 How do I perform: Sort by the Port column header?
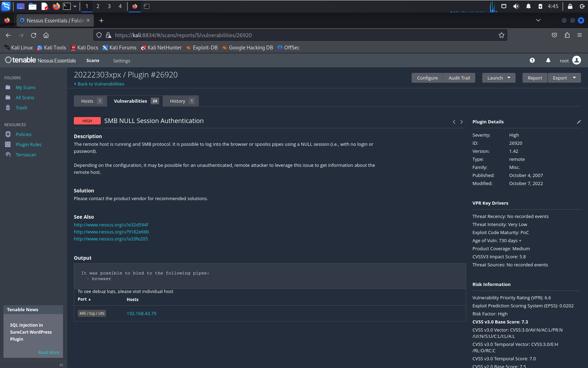click(x=84, y=299)
